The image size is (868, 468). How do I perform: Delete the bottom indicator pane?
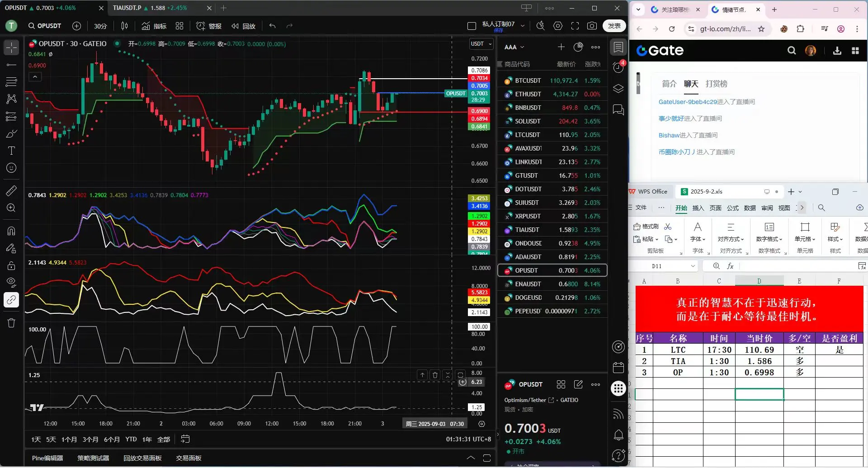click(435, 375)
